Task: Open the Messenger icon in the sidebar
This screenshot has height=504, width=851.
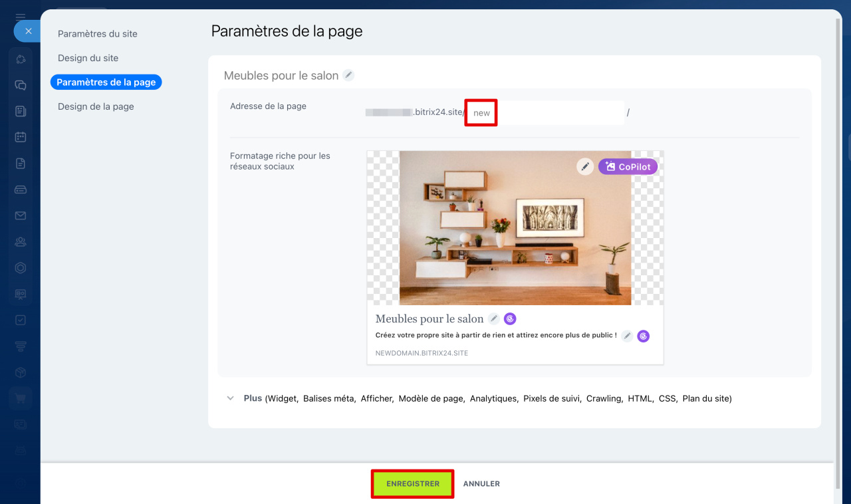Action: coord(21,85)
